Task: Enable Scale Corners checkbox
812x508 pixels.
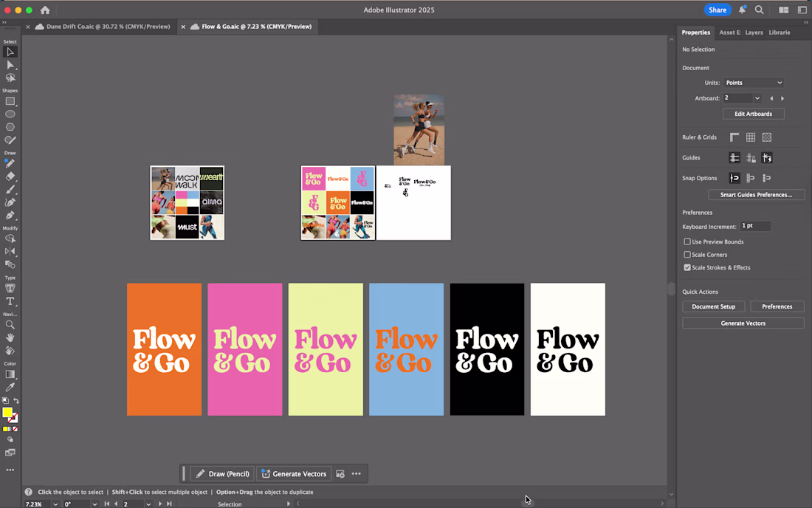Action: 687,255
